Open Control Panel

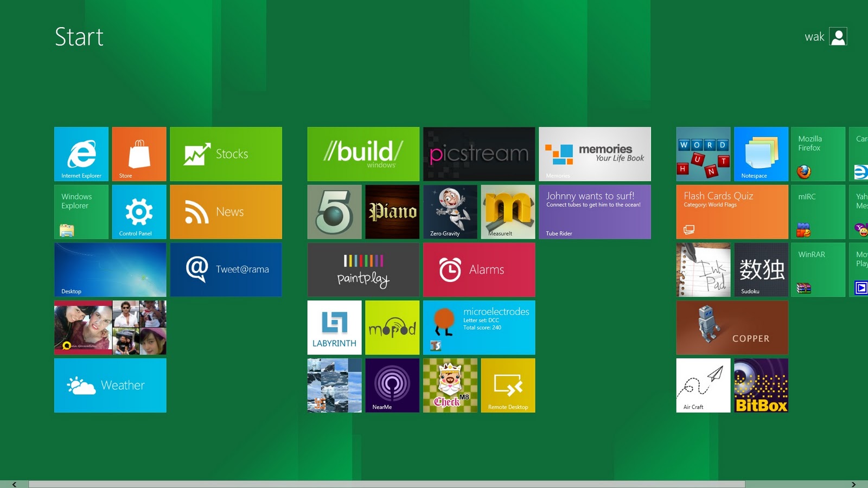(x=139, y=211)
